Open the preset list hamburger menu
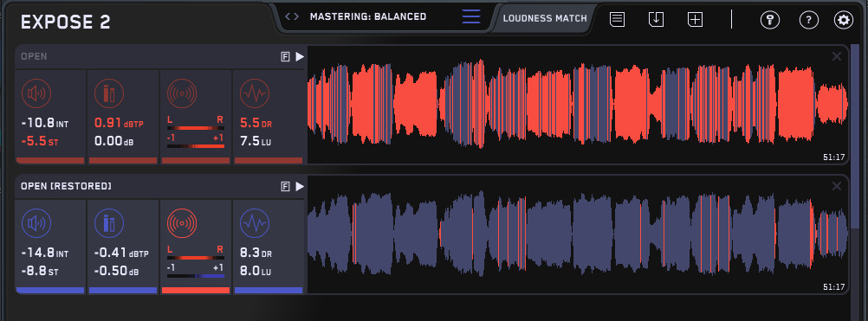This screenshot has height=321, width=868. (471, 16)
